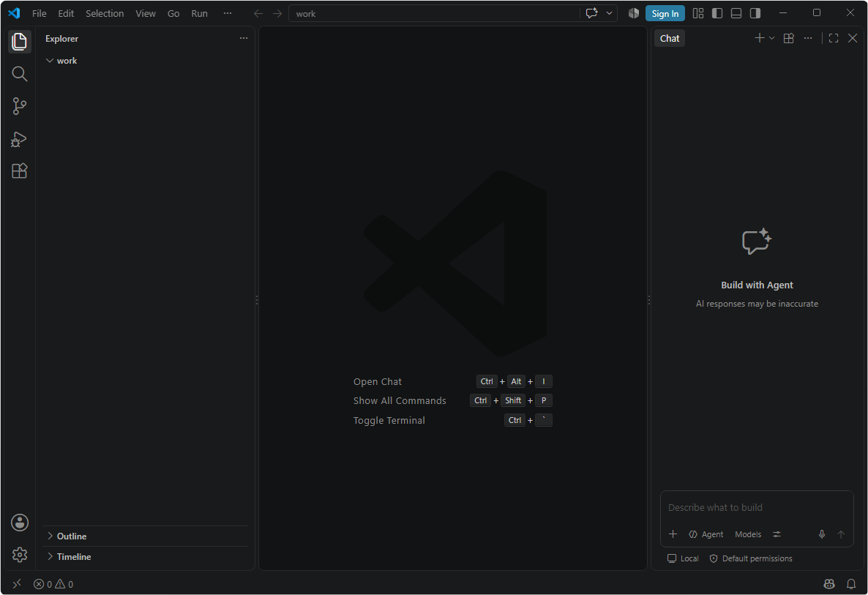Open the Edit menu
The height and width of the screenshot is (595, 868).
coord(66,13)
